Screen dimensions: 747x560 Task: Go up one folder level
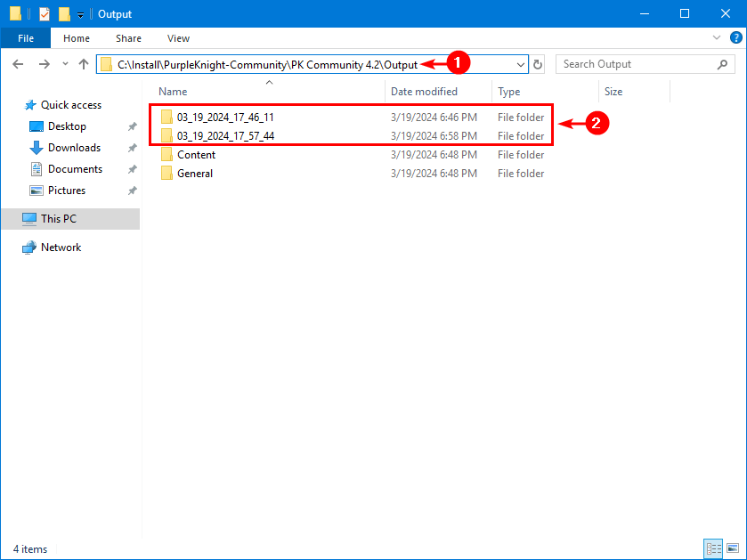[84, 64]
